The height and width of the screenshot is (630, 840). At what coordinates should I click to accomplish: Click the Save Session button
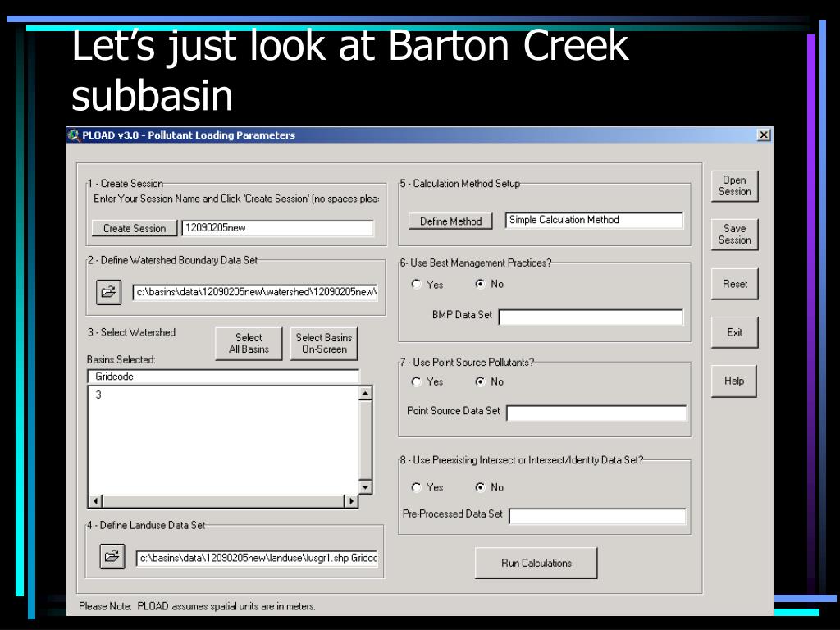point(734,234)
